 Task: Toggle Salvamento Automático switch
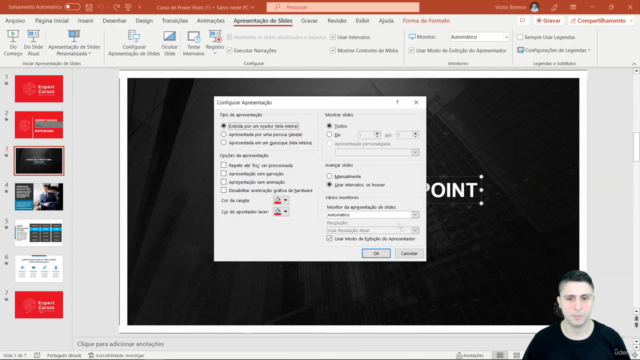pyautogui.click(x=72, y=7)
